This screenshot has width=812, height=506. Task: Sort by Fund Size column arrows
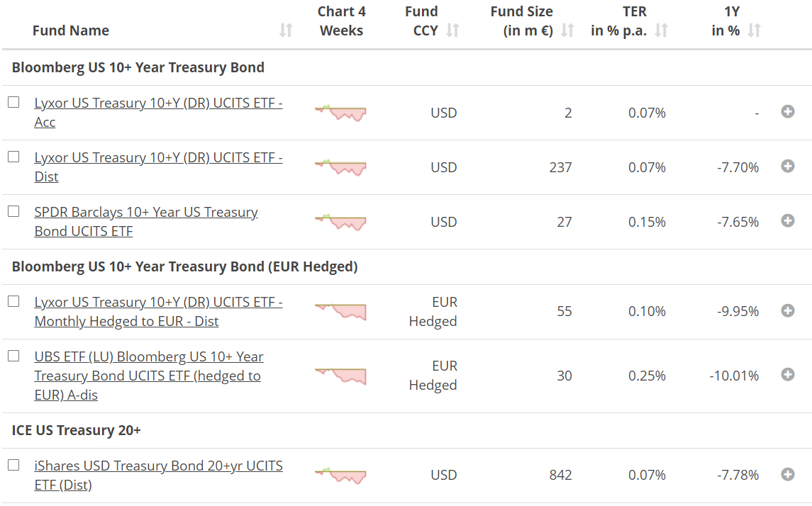coord(567,30)
